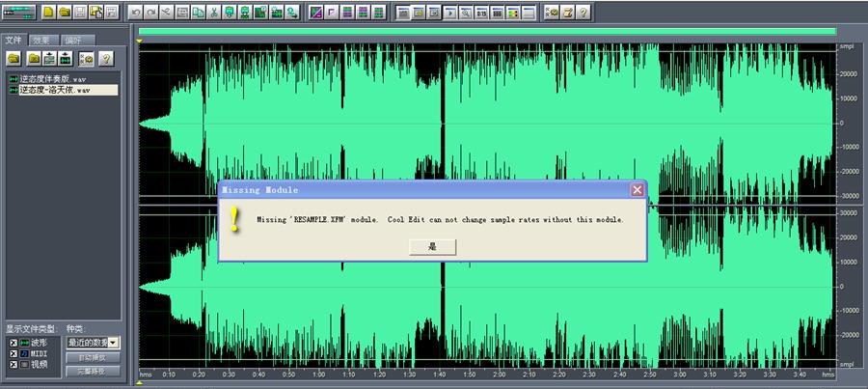Click the yellow cursor marker above the waveform
868x389 pixels.
[x=140, y=41]
